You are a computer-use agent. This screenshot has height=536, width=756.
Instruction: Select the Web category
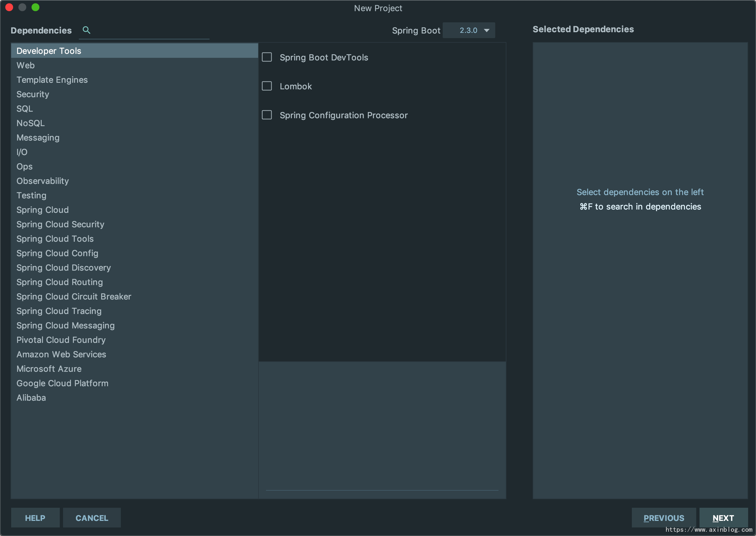135,65
